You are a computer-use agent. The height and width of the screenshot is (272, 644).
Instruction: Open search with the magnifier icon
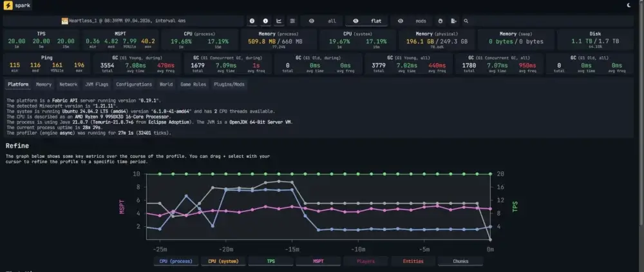[466, 21]
